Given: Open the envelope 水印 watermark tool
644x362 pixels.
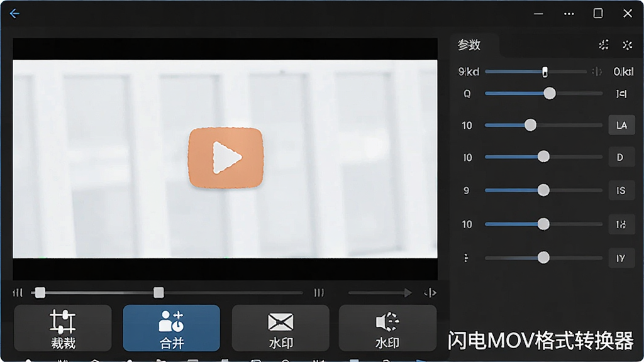Looking at the screenshot, I should point(280,328).
